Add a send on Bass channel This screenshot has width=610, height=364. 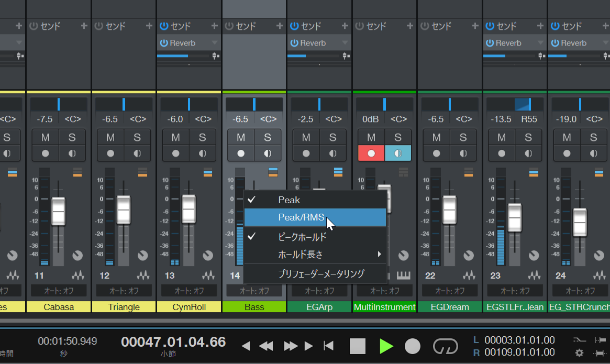point(279,26)
